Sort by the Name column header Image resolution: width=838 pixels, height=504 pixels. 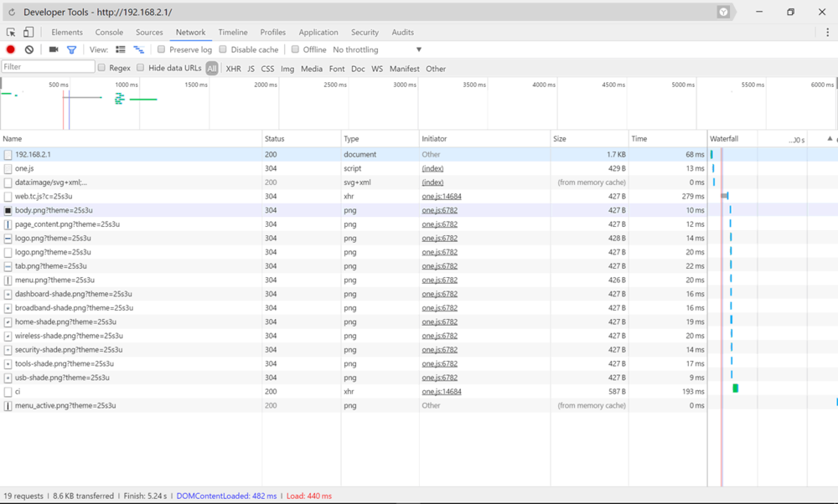click(131, 138)
